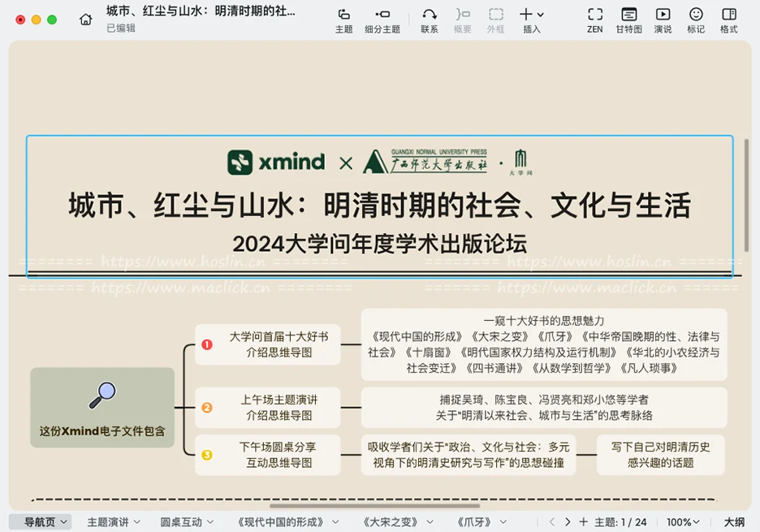Start the 演说 pitch mode
This screenshot has height=532, width=760.
tap(663, 20)
